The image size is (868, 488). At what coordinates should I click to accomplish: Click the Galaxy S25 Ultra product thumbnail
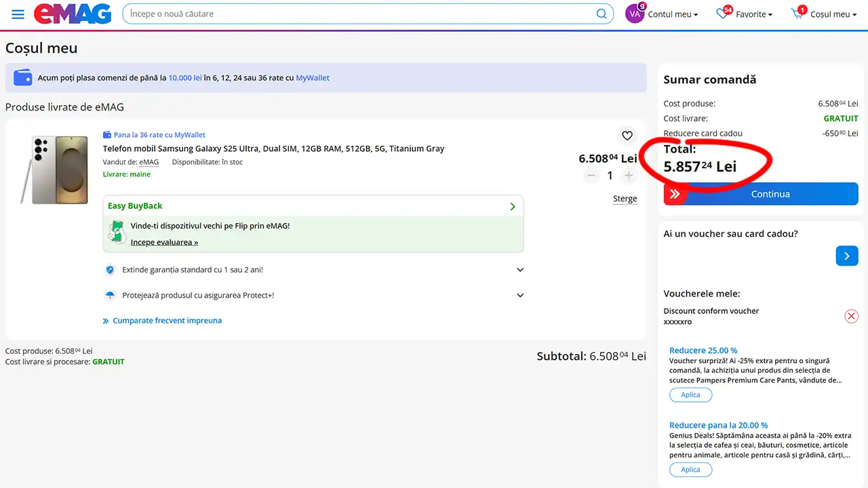(54, 169)
